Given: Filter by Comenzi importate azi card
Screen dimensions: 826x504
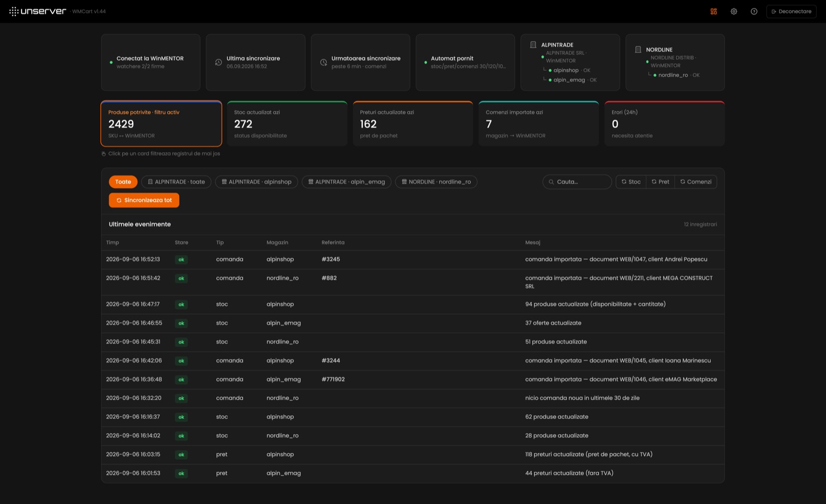Looking at the screenshot, I should tap(538, 124).
